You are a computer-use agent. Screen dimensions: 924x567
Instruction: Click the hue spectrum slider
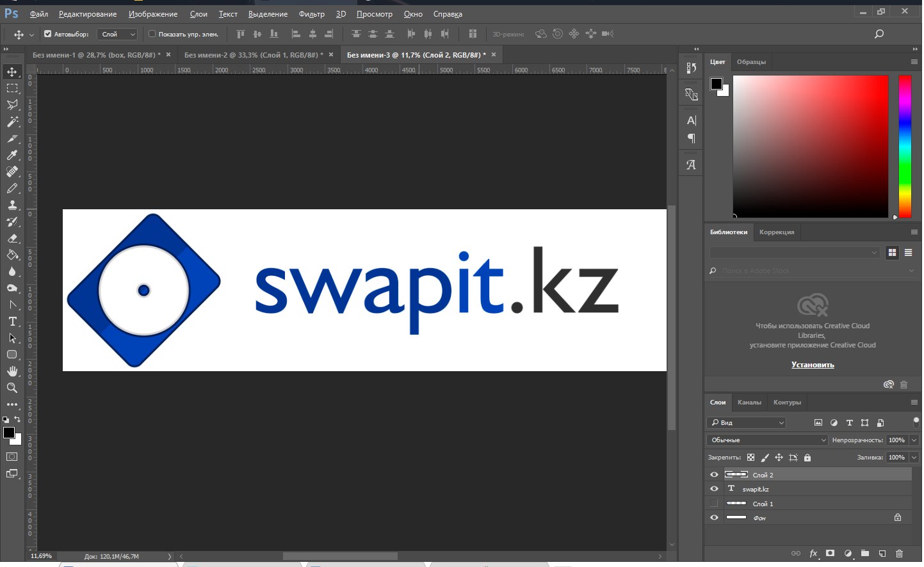tap(905, 147)
